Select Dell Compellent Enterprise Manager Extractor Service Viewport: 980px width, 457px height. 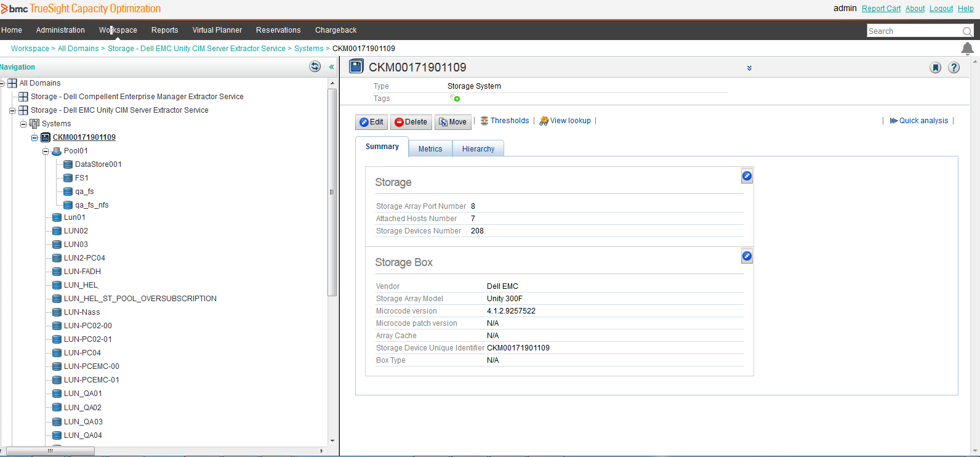(x=137, y=97)
